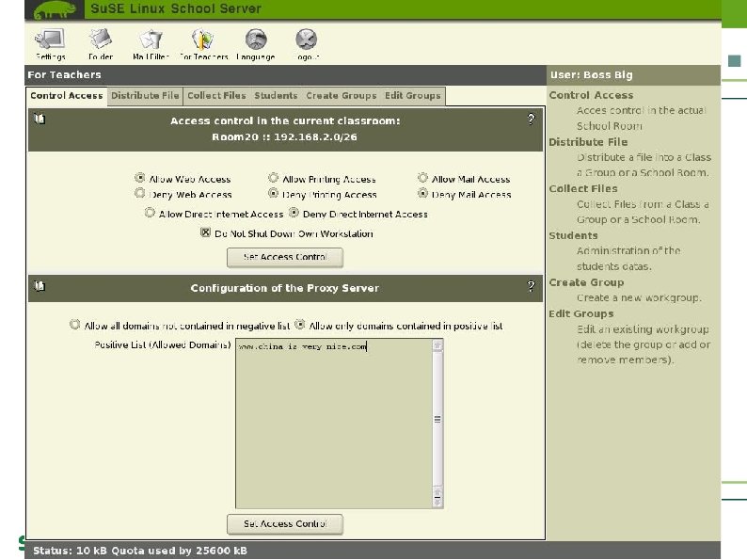Click 'Room20 :: 192.168.2.0/26' classroom text
This screenshot has width=747, height=560.
click(284, 136)
